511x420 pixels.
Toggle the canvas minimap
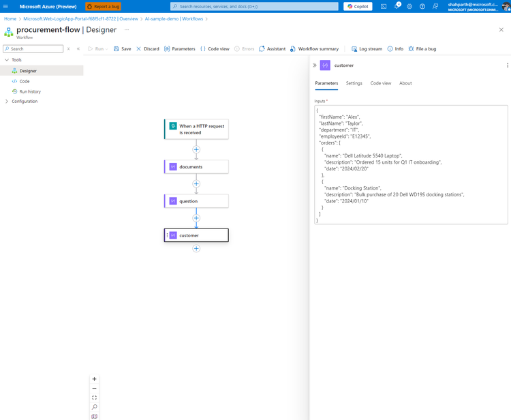tap(94, 417)
